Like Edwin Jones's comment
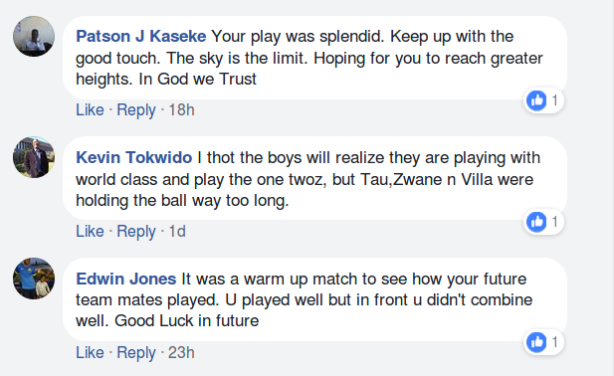614x376 pixels. (x=90, y=352)
